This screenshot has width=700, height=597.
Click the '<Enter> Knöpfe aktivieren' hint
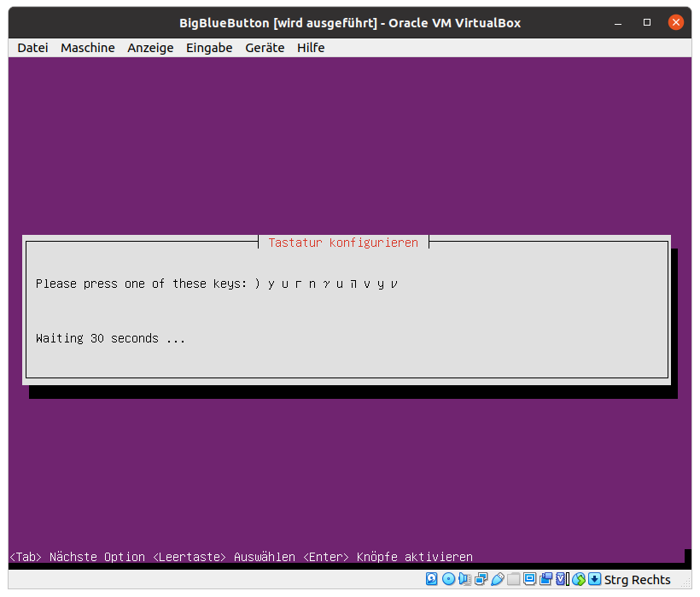388,557
